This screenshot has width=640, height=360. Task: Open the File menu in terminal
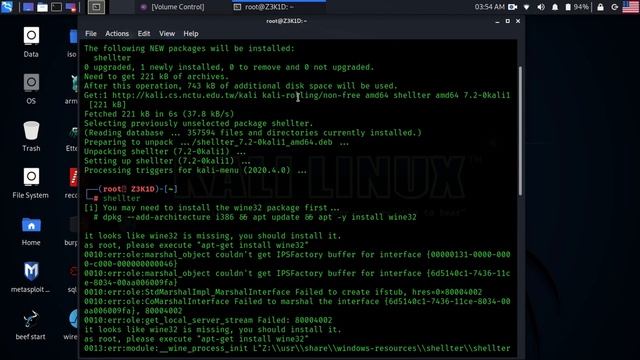coord(91,33)
